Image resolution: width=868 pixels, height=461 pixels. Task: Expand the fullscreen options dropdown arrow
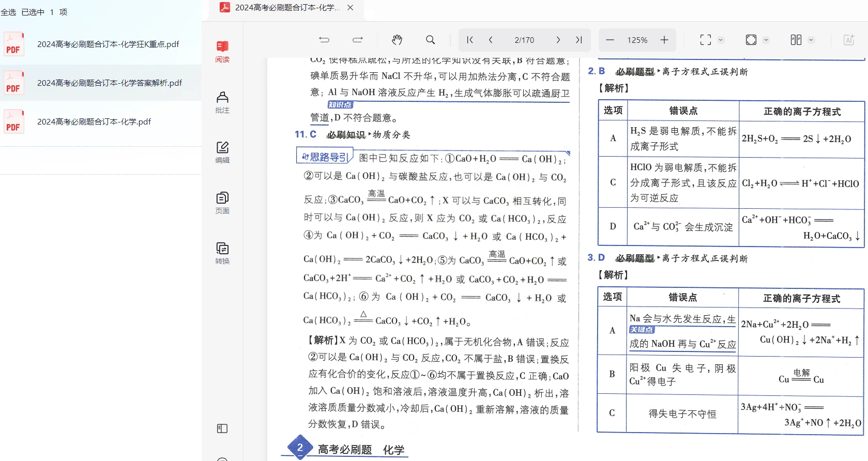coord(721,40)
